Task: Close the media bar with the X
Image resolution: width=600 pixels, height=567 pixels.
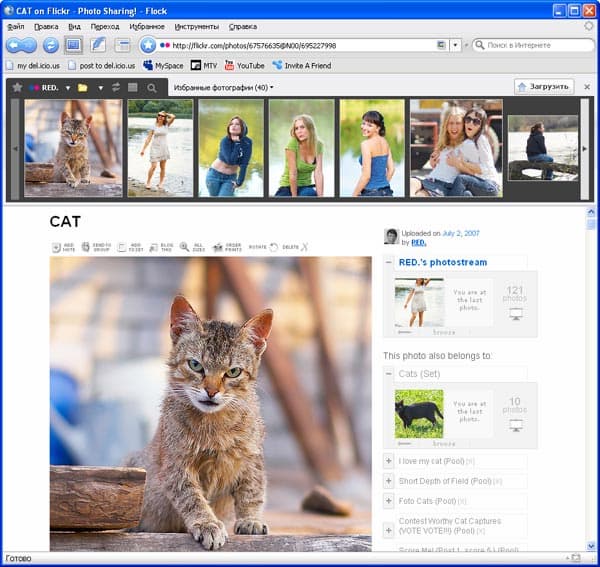Action: pos(587,87)
